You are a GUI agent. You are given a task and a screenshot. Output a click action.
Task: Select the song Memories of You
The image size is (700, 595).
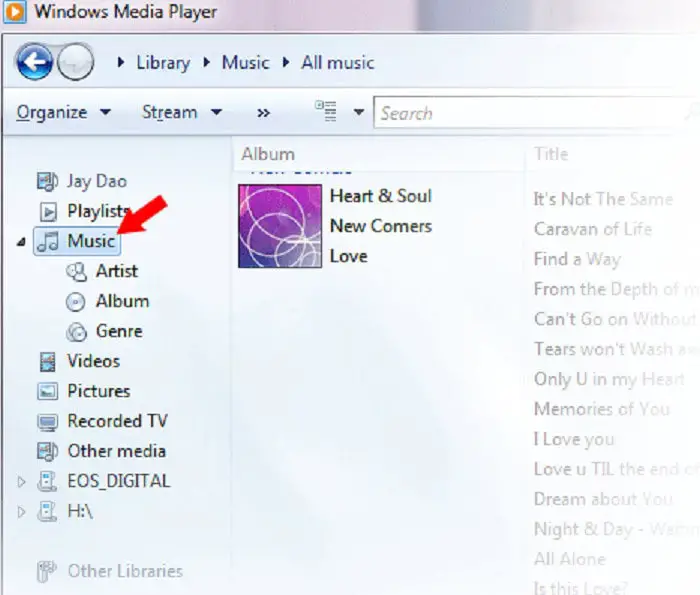602,409
